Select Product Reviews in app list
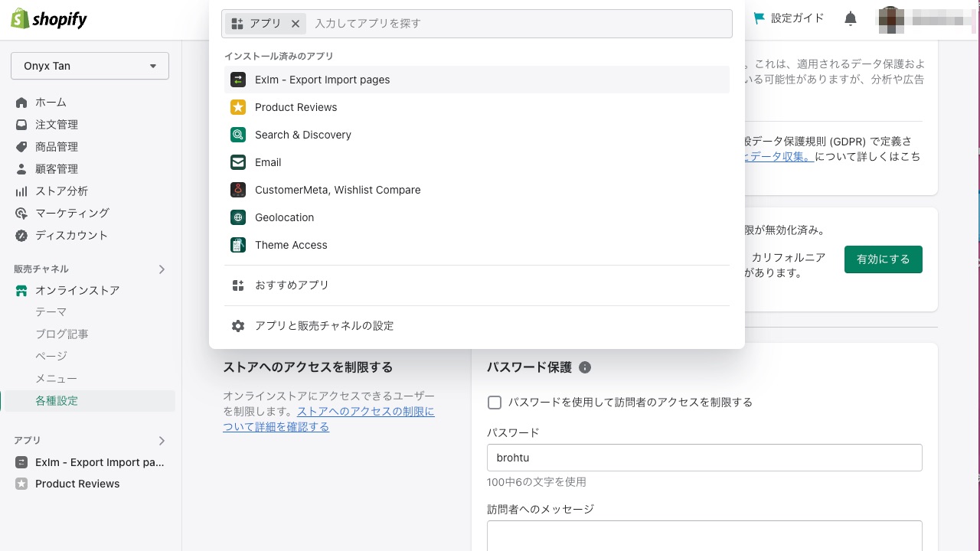Screen dimensions: 980x551 coord(477,107)
